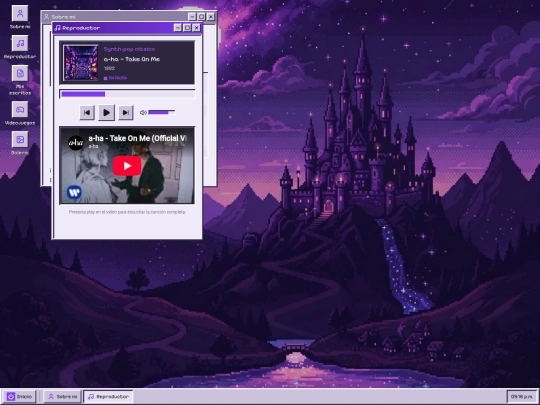Image resolution: width=540 pixels, height=405 pixels.
Task: Switch to Sobre mí taskbar item
Action: pos(63,397)
